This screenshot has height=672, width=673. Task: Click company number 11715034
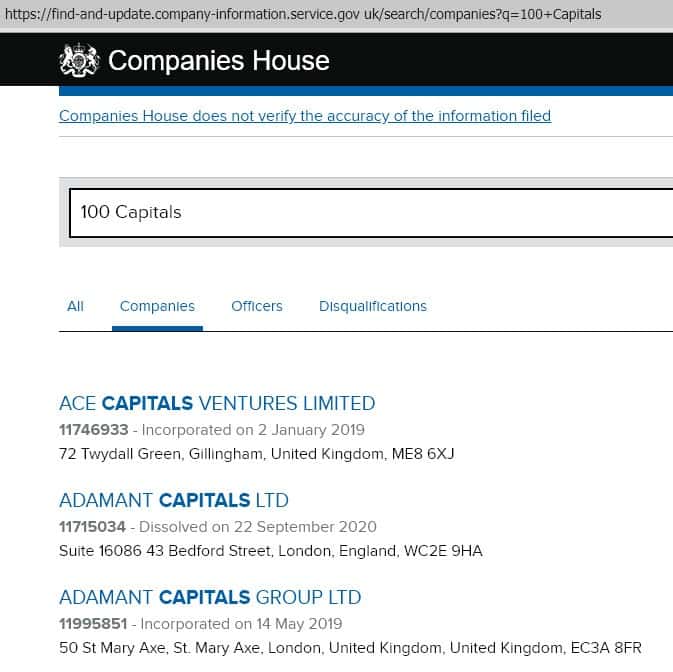pyautogui.click(x=93, y=526)
